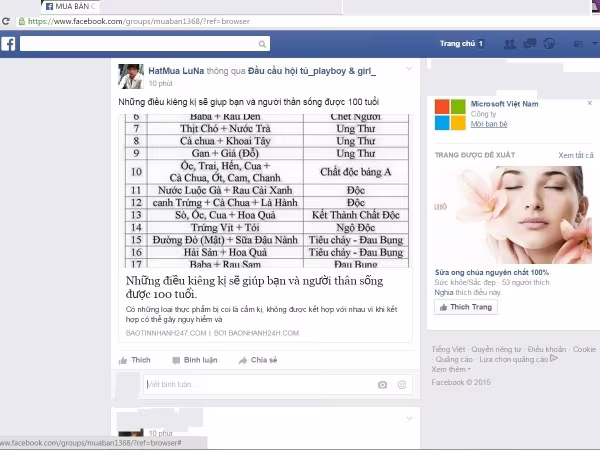The width and height of the screenshot is (600, 450).
Task: Open messages icon in top bar
Action: coord(530,44)
